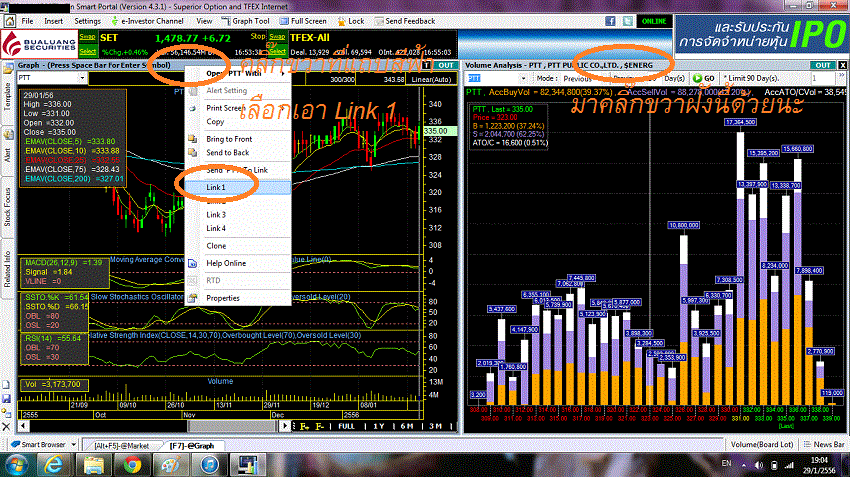Click new document icon in left sidebar
The width and height of the screenshot is (850, 477).
[x=7, y=385]
